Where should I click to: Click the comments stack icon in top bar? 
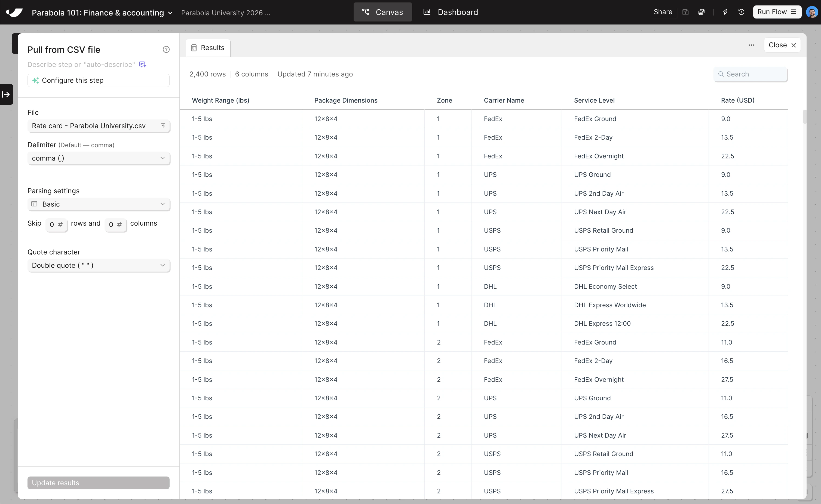(701, 12)
